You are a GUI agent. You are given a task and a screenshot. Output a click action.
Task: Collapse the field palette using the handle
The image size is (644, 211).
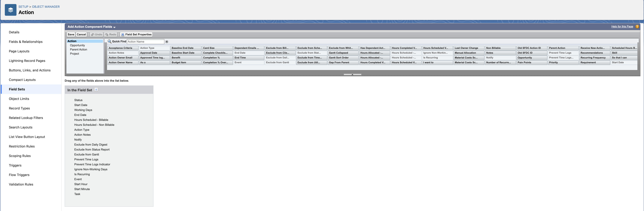pyautogui.click(x=352, y=75)
